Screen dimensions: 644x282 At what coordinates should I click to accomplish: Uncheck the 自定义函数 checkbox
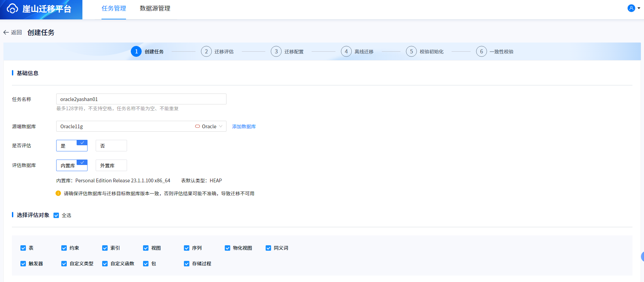[105, 264]
